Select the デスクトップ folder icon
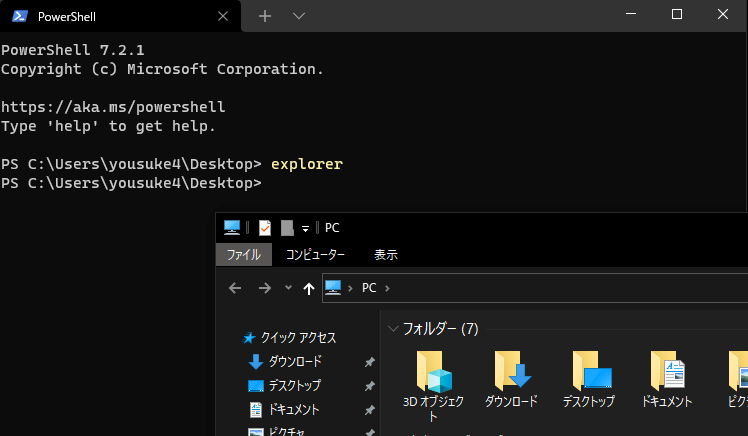 [x=591, y=370]
